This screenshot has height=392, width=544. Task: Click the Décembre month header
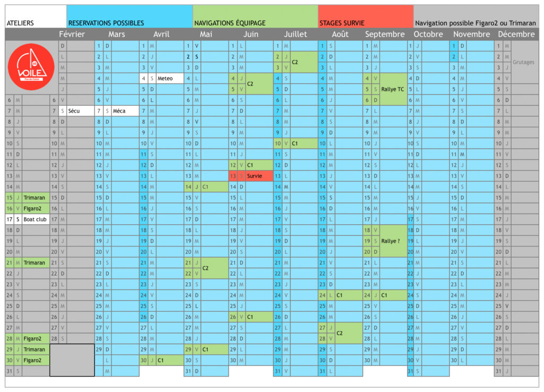516,34
